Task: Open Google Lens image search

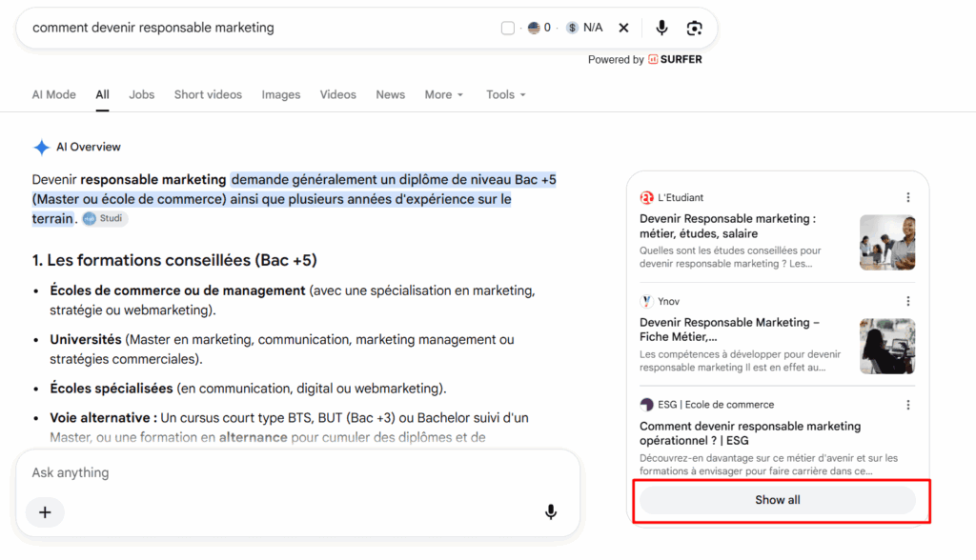Action: pyautogui.click(x=695, y=28)
